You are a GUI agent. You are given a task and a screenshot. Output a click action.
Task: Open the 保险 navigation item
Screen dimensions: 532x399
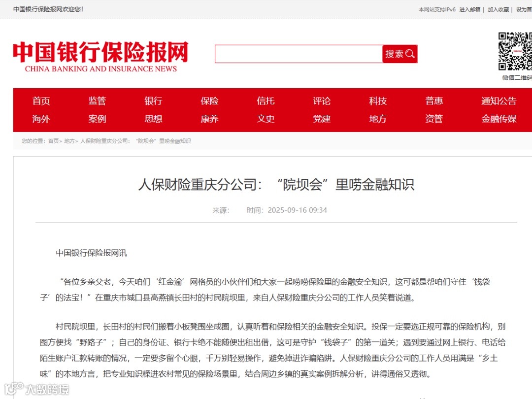coord(209,101)
